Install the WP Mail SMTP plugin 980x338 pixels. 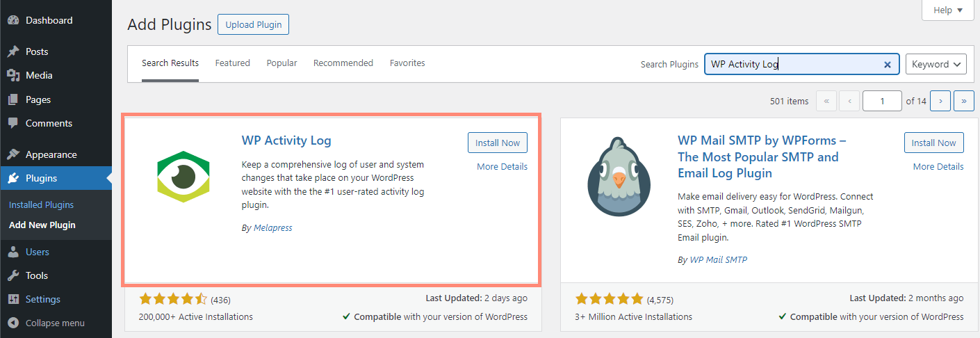click(x=934, y=143)
